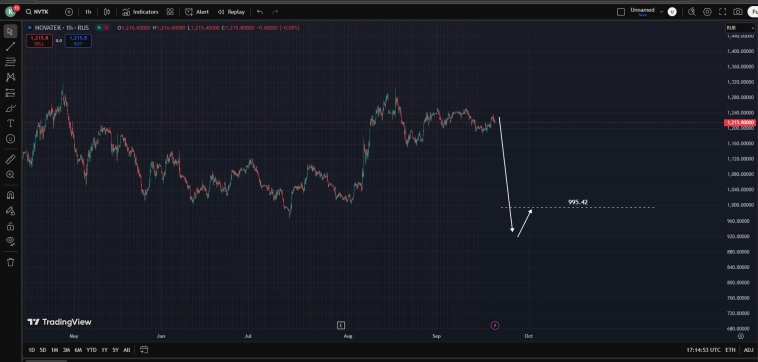The width and height of the screenshot is (758, 362).
Task: Click the E earnings marker on time axis
Action: (341, 325)
